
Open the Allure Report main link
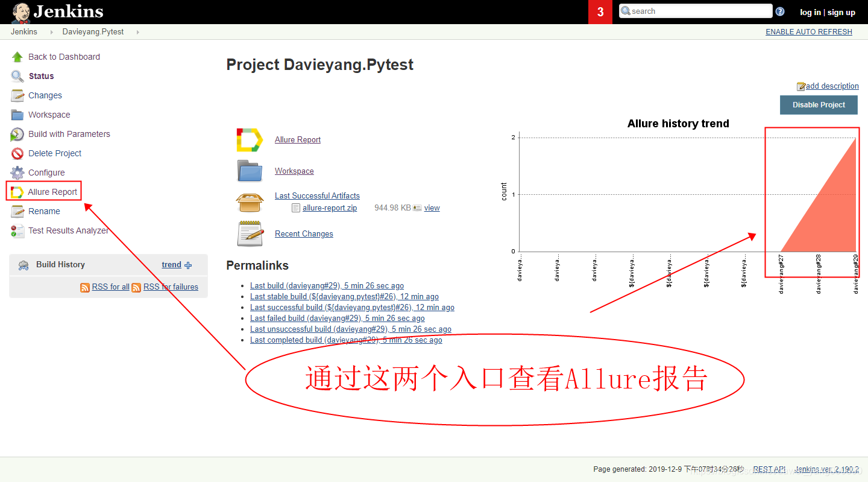point(298,139)
